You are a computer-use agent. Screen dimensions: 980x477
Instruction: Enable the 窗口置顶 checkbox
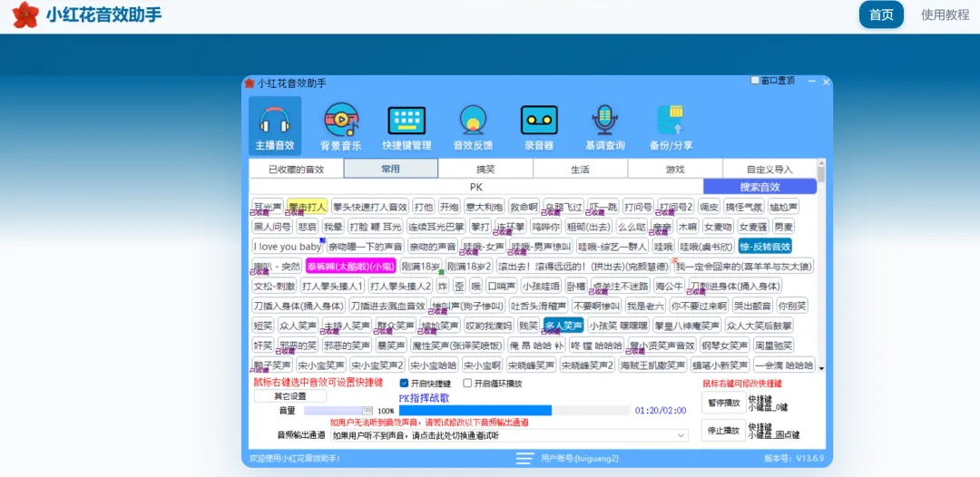[755, 81]
